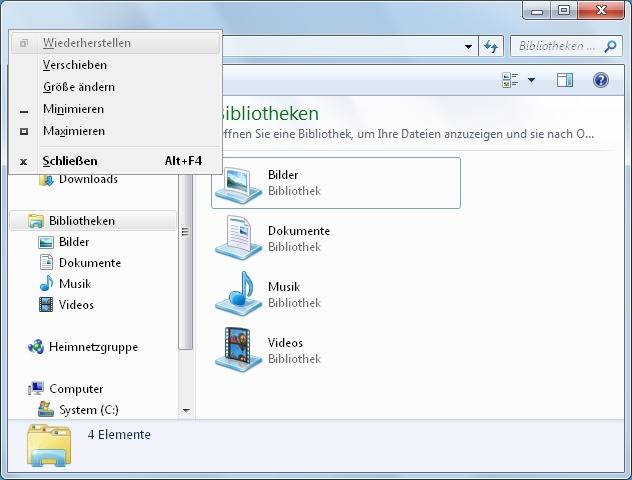Click the Downloads folder icon in sidebar
The height and width of the screenshot is (480, 632).
46,180
